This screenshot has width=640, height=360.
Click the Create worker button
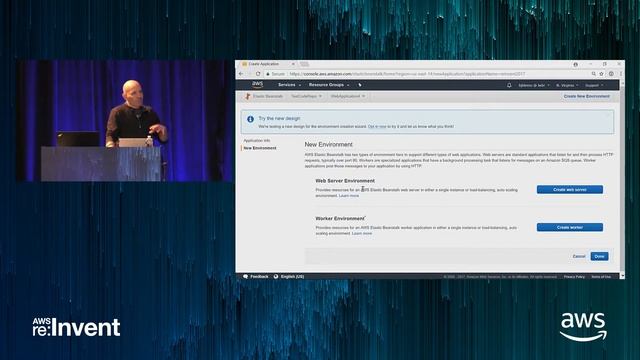click(570, 227)
